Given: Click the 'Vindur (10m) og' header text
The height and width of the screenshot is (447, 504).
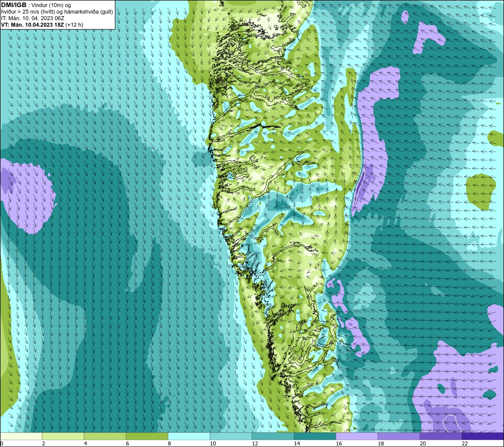Looking at the screenshot, I should 52,6.
